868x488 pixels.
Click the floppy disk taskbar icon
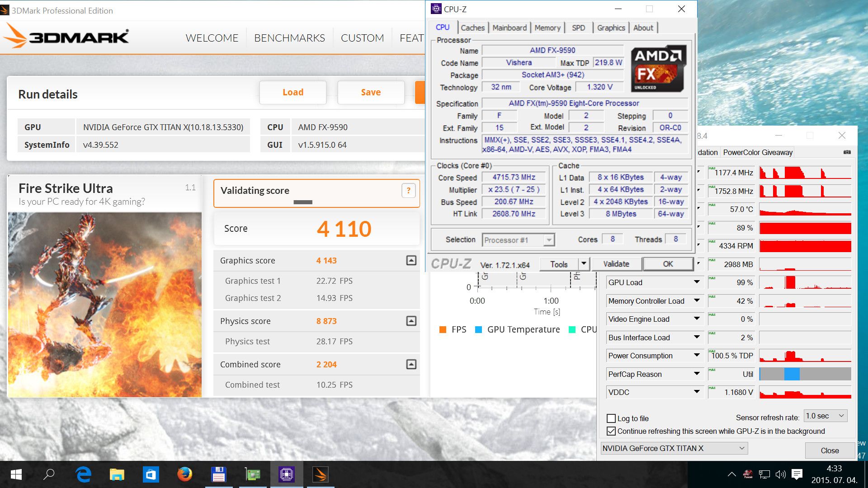click(x=218, y=474)
